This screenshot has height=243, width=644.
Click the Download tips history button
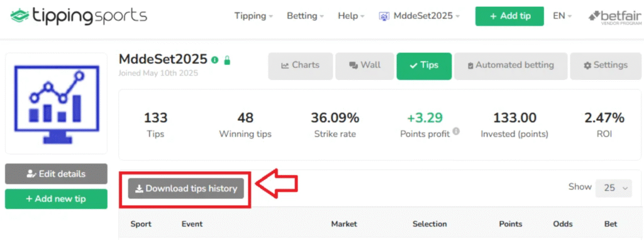[186, 189]
